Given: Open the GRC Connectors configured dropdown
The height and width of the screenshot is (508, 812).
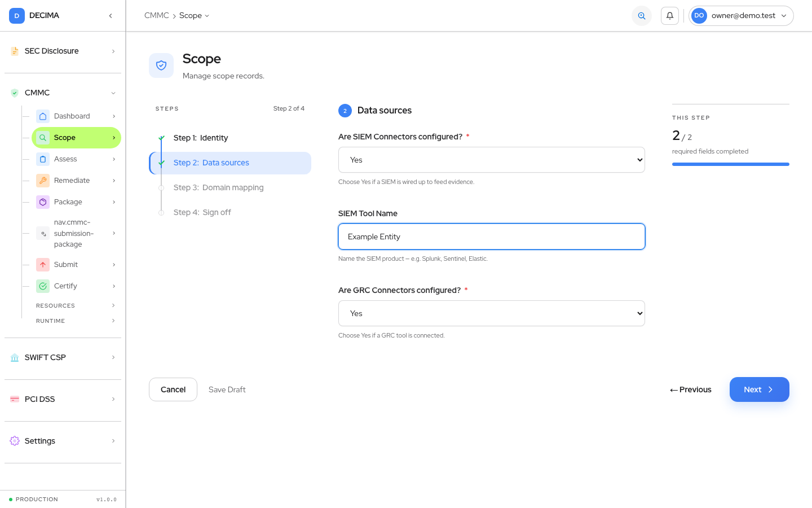Looking at the screenshot, I should pyautogui.click(x=492, y=313).
